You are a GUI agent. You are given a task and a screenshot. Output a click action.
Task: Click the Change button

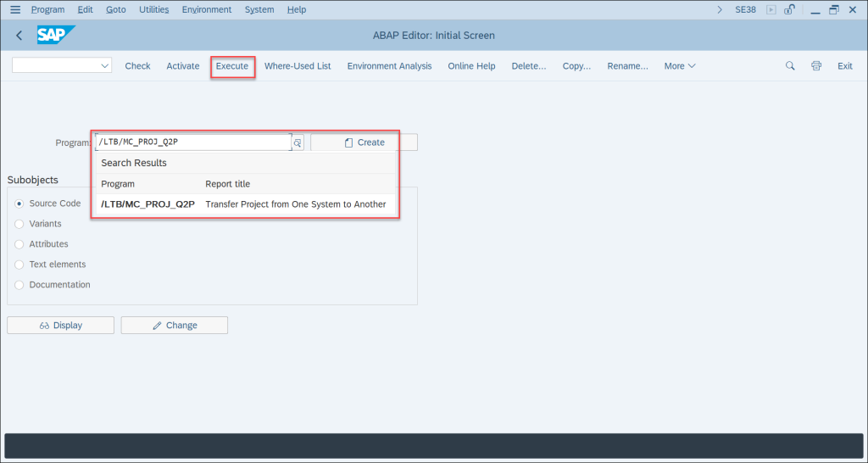[x=175, y=325]
